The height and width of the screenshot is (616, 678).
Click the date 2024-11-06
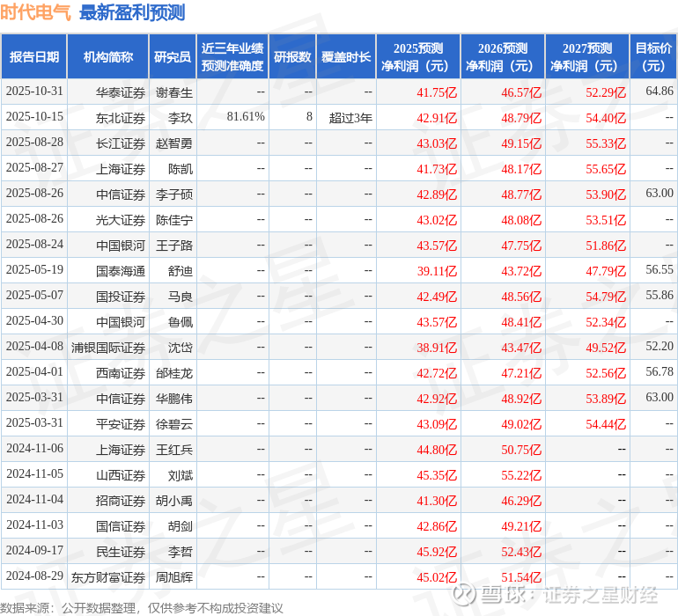(34, 448)
